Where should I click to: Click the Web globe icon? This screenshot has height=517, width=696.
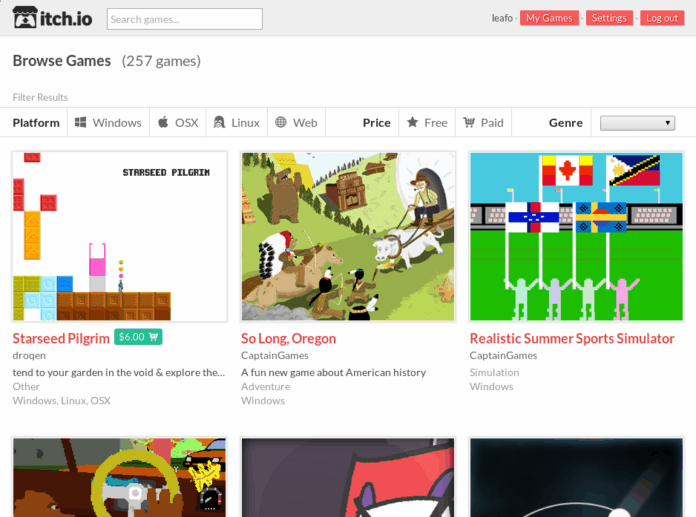pos(281,122)
